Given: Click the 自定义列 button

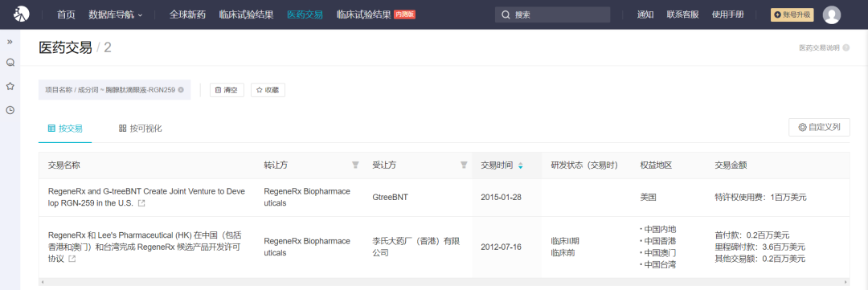Looking at the screenshot, I should click(x=819, y=127).
